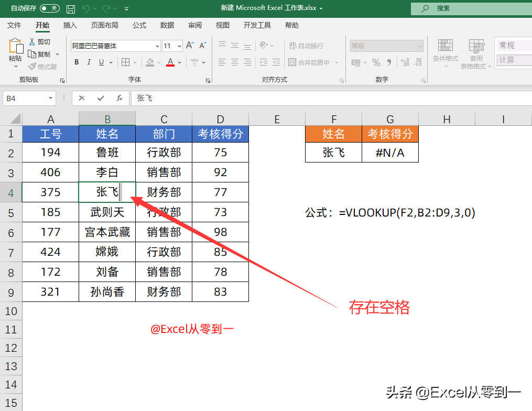The height and width of the screenshot is (411, 532).
Task: Select cell G2 showing #N/A
Action: point(389,153)
